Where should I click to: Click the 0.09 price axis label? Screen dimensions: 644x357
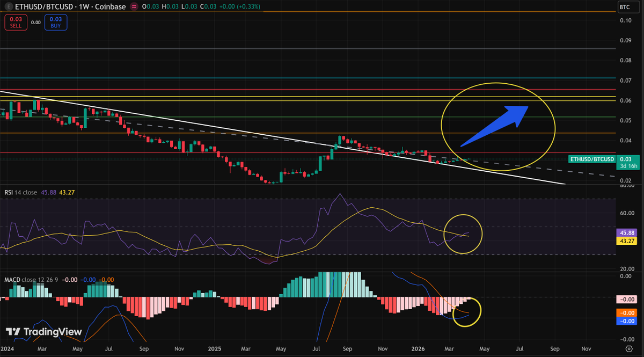pos(625,40)
